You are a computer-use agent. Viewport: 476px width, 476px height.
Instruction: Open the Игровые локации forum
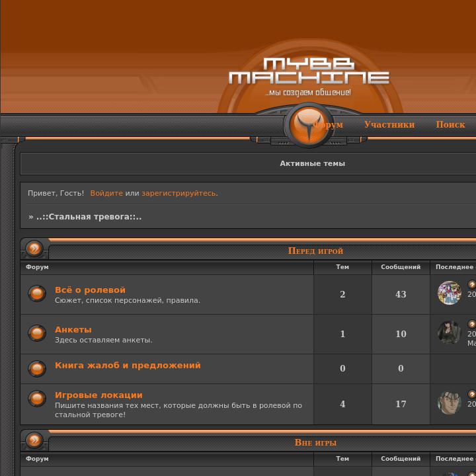coord(99,395)
